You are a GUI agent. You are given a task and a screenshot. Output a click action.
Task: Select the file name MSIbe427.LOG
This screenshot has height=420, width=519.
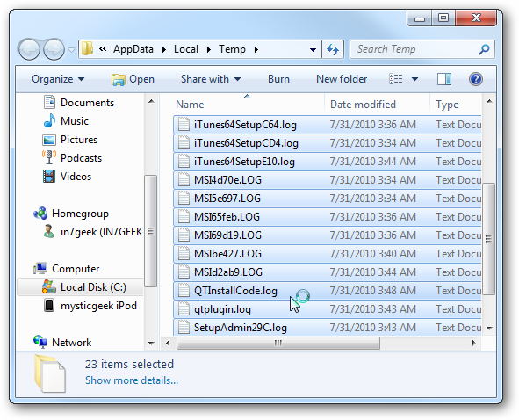pos(227,254)
